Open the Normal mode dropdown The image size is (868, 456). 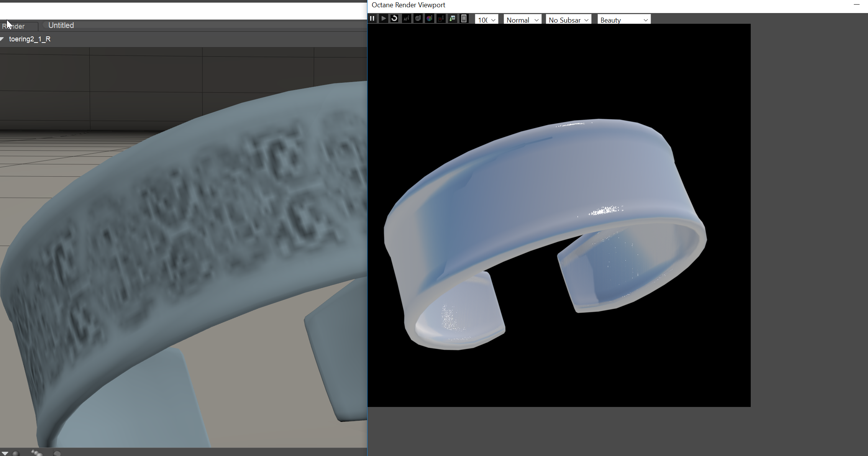pyautogui.click(x=522, y=20)
